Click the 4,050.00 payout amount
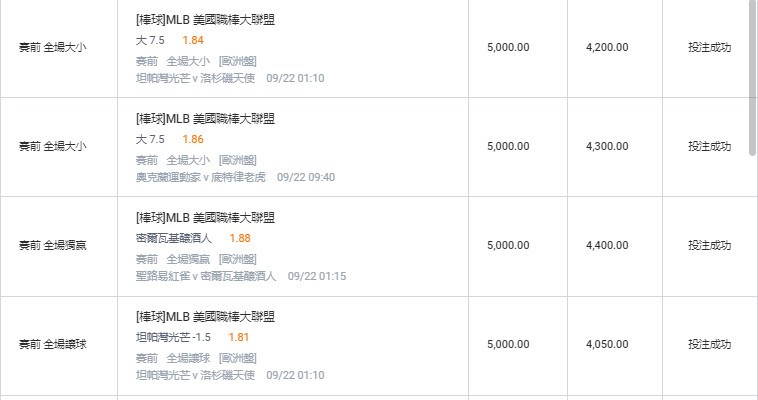758x400 pixels. click(607, 344)
